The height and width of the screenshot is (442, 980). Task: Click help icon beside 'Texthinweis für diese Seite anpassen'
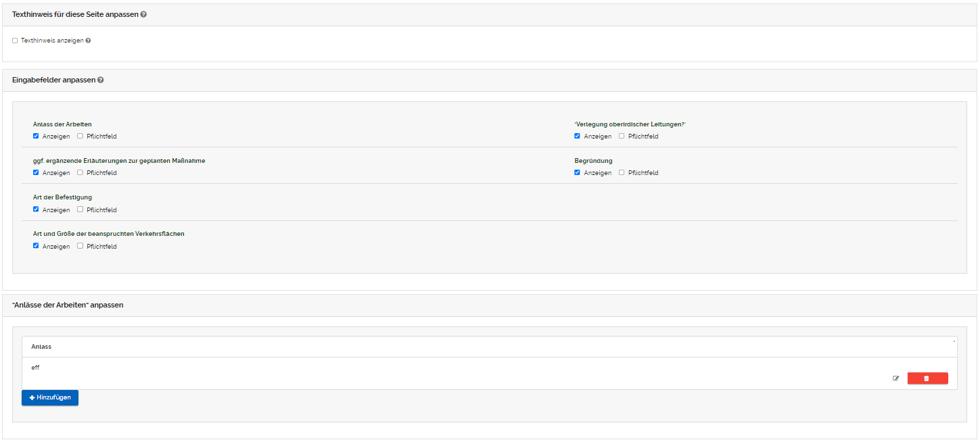pos(143,14)
